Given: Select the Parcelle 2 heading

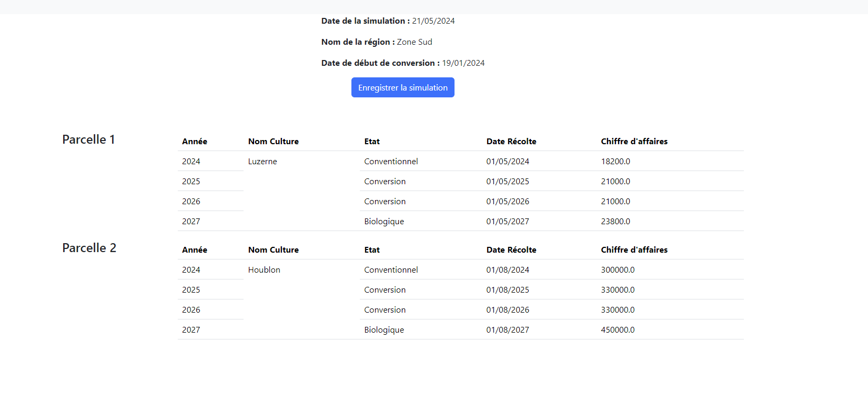Looking at the screenshot, I should (x=89, y=248).
